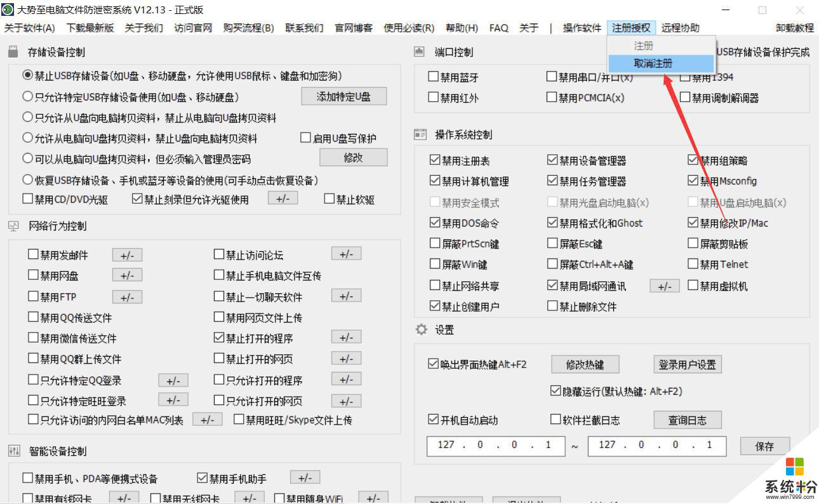Uncheck 禁止刻录但允许光驱使用
This screenshot has height=504, width=819.
(136, 199)
